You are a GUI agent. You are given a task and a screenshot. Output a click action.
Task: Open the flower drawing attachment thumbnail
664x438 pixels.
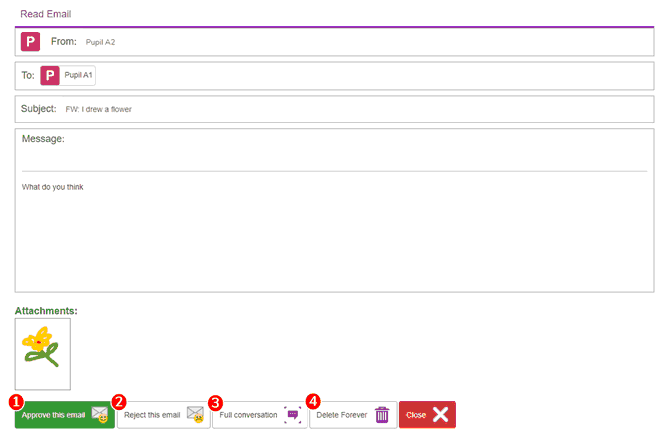(43, 354)
